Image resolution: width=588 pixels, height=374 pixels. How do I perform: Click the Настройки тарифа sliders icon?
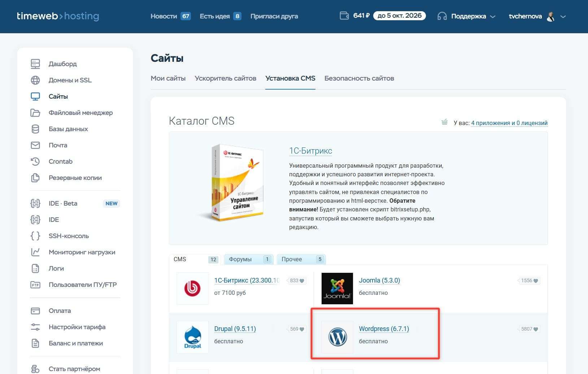coord(35,327)
